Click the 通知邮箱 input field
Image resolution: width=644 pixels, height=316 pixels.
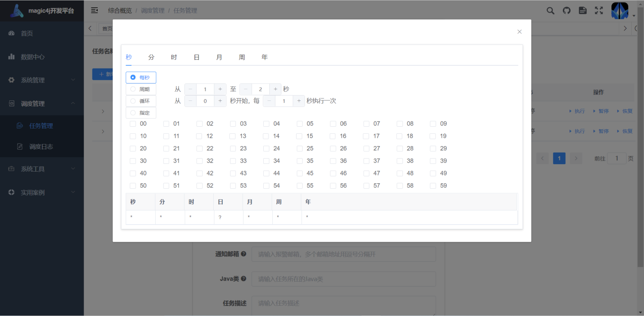coord(343,254)
